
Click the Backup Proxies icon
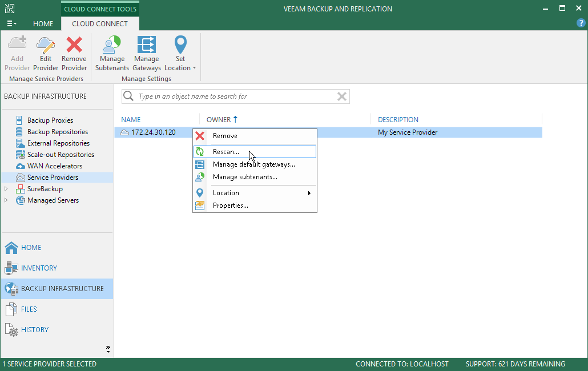click(19, 120)
